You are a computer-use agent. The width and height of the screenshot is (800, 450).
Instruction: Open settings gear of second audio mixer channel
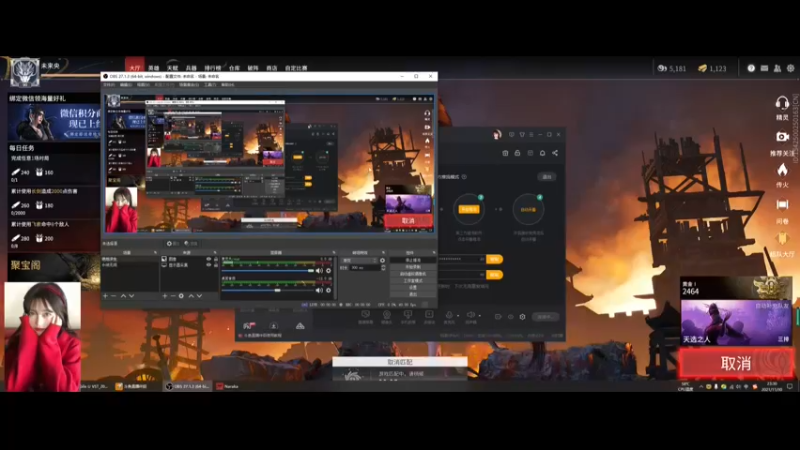point(329,290)
